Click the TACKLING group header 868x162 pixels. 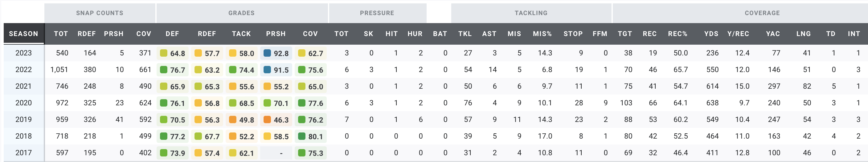(531, 13)
